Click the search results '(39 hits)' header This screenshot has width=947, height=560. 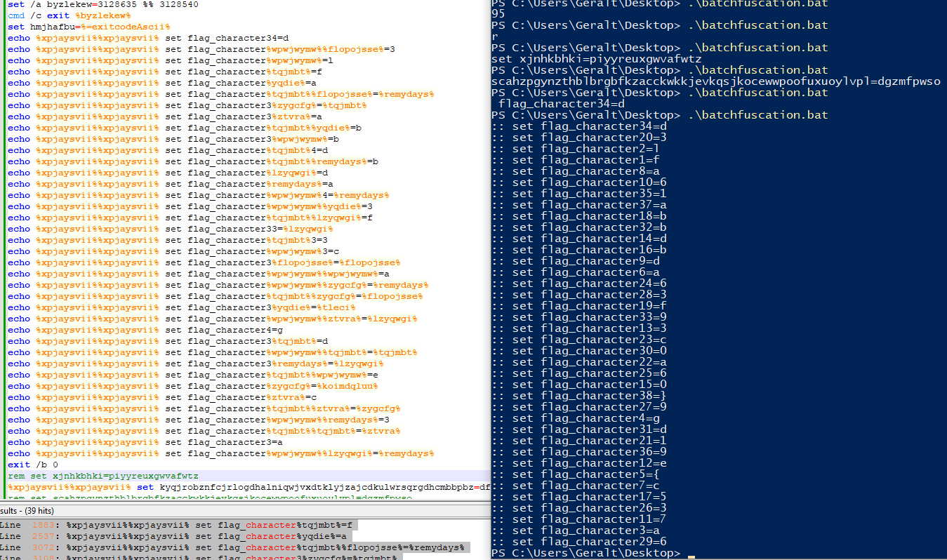pyautogui.click(x=27, y=511)
